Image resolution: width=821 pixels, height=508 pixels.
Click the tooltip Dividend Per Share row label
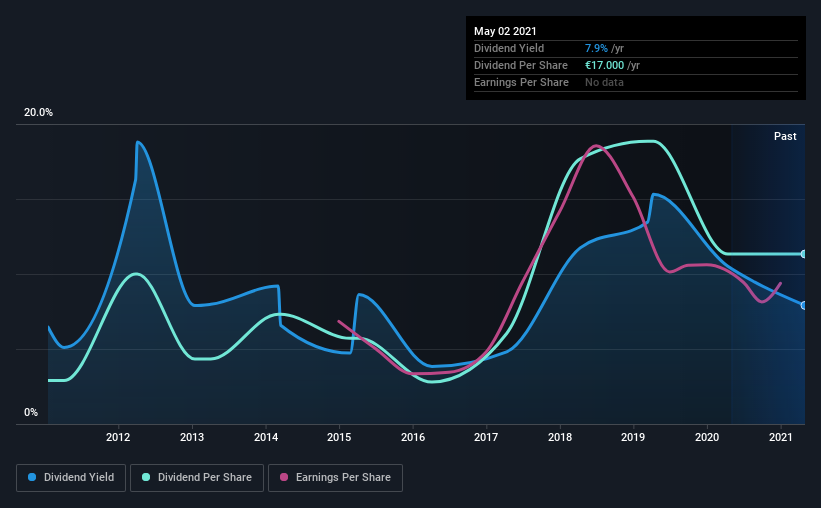click(521, 65)
